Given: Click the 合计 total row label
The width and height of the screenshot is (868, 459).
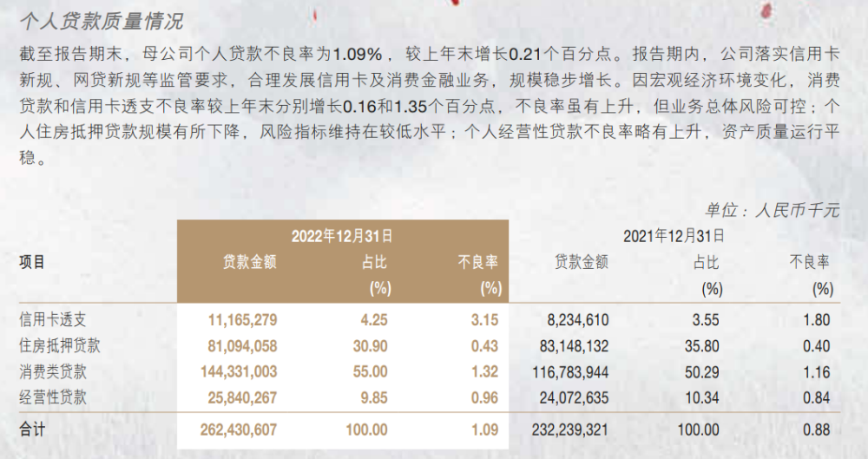Looking at the screenshot, I should tap(32, 429).
